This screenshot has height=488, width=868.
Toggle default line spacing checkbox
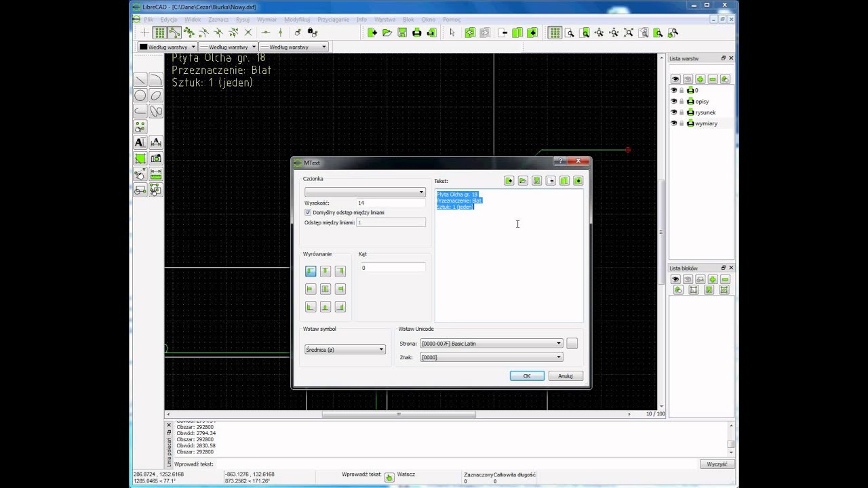pos(308,213)
